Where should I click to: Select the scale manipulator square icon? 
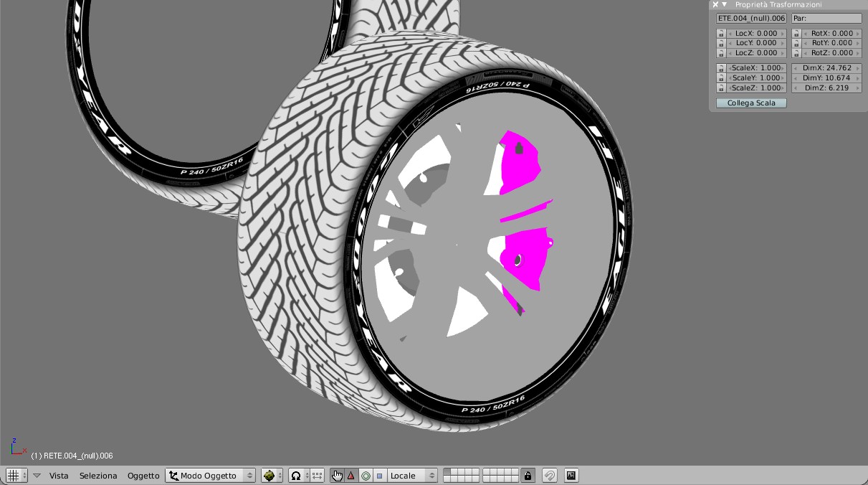tap(379, 476)
